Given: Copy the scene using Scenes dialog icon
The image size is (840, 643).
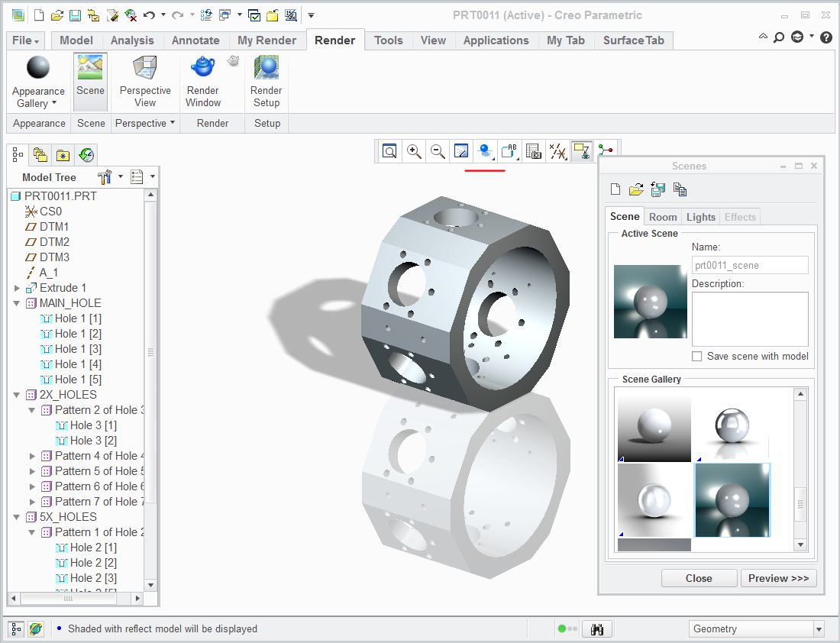Looking at the screenshot, I should 680,189.
